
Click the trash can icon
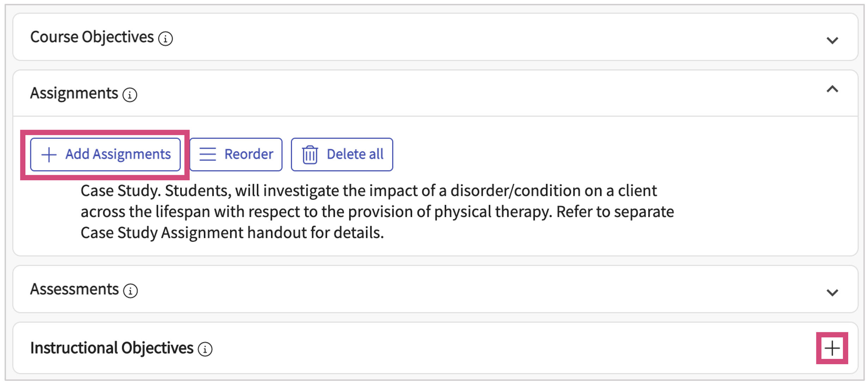click(310, 155)
